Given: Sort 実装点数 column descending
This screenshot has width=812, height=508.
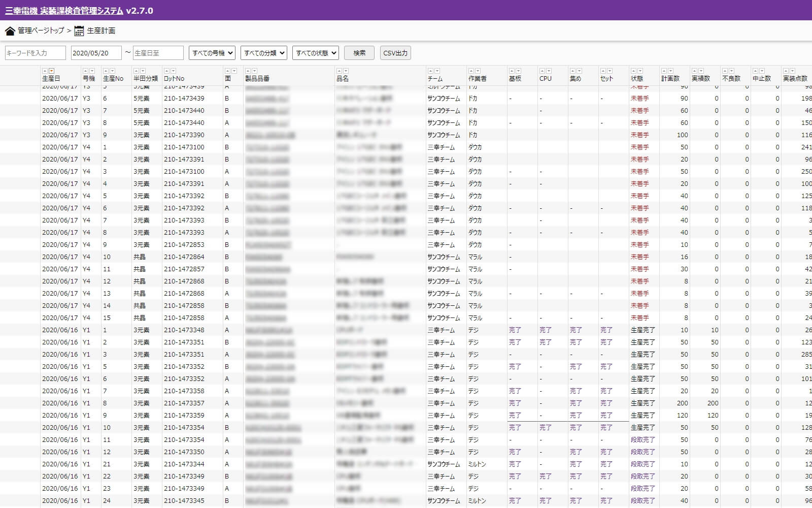Looking at the screenshot, I should point(792,71).
